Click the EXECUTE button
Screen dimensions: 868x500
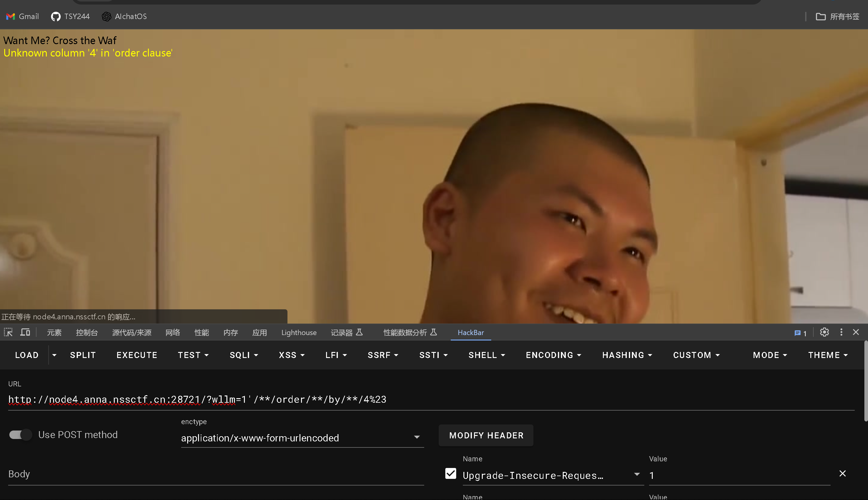pos(137,355)
